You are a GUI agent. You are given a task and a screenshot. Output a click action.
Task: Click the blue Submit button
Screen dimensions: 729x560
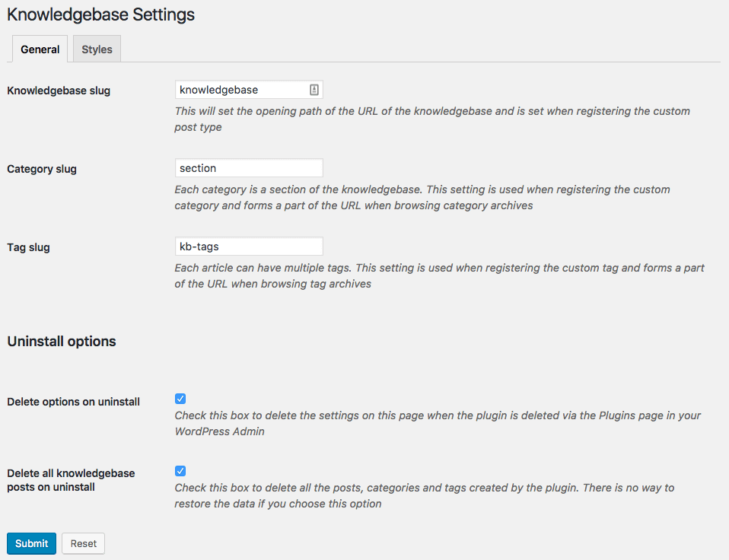[32, 543]
